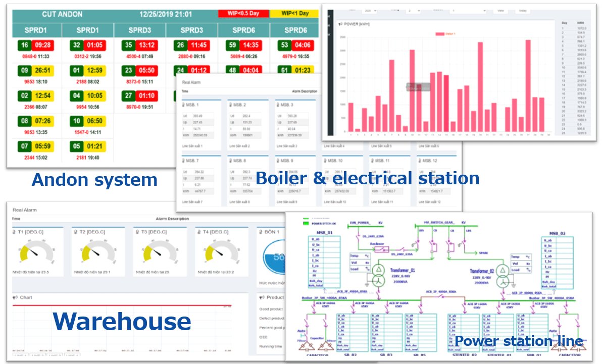This screenshot has width=602, height=364.
Task: Click the red 11:45 timer cell
Action: 198,45
